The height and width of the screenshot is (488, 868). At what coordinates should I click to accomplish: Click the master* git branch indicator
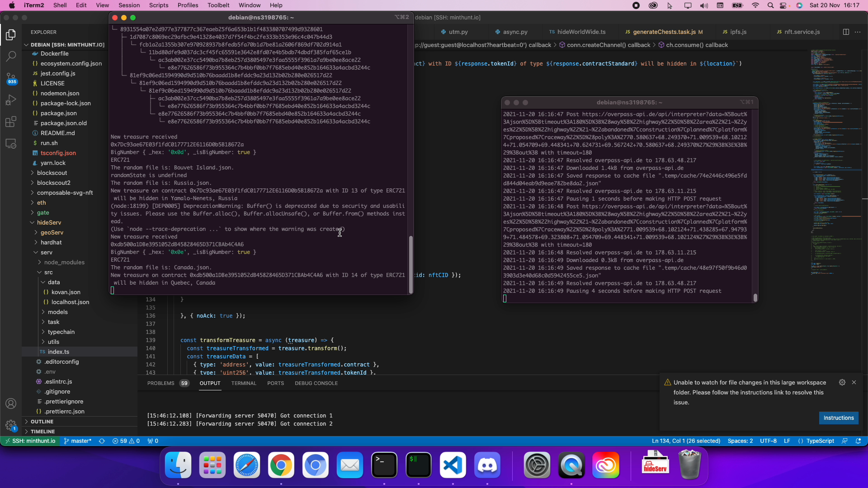click(x=77, y=441)
